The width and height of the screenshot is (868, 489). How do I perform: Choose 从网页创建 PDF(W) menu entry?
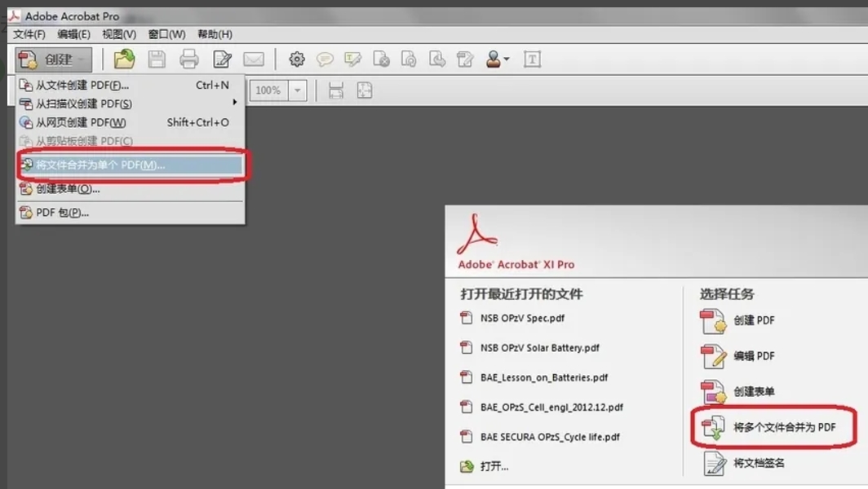coord(131,122)
